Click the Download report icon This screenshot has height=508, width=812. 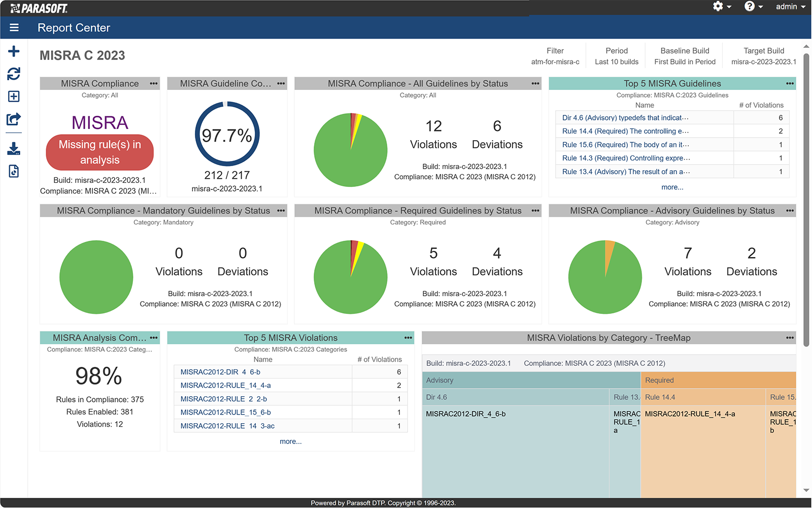point(14,148)
